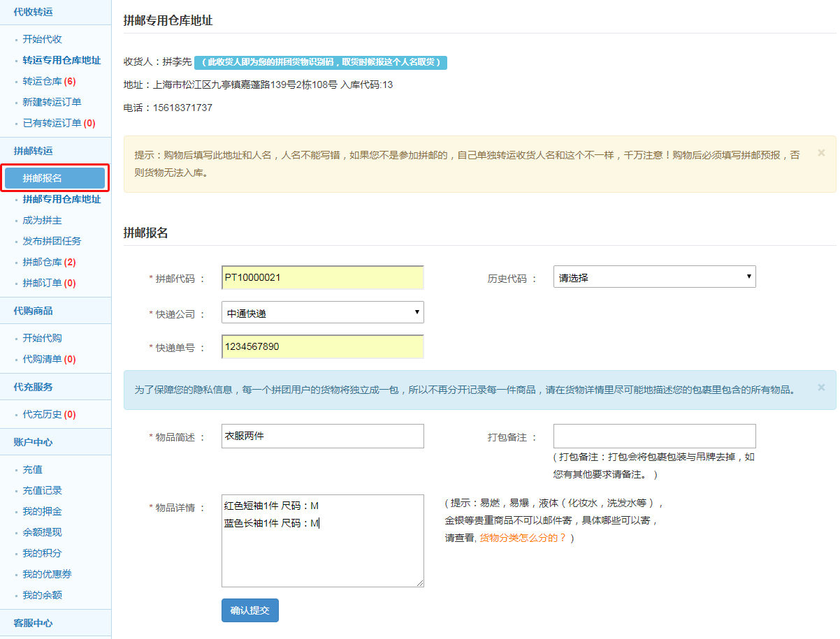Click the 确认提交 button
This screenshot has height=639, width=840.
[249, 610]
